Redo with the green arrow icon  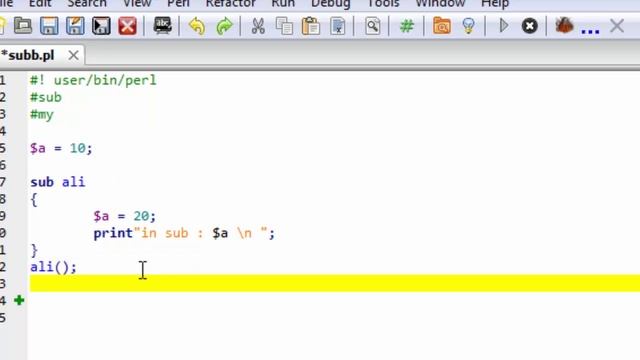coord(224,26)
